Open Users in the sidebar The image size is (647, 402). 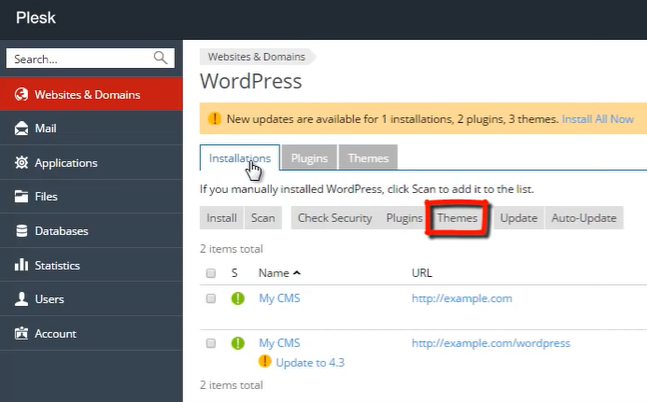91,299
